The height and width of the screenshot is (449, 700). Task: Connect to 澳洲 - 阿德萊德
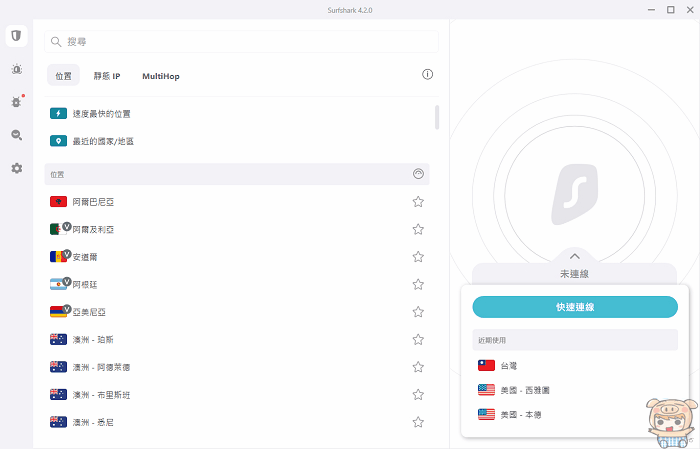[x=237, y=367]
